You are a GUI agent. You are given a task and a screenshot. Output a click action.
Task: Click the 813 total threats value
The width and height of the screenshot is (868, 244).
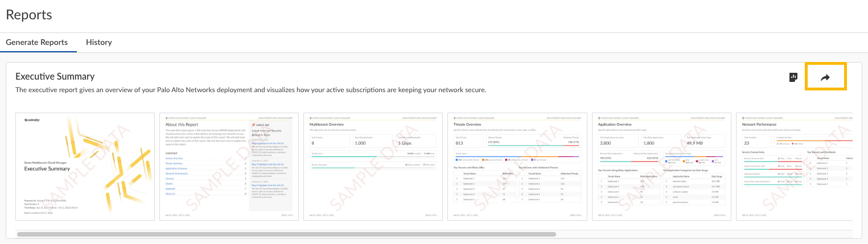click(459, 143)
